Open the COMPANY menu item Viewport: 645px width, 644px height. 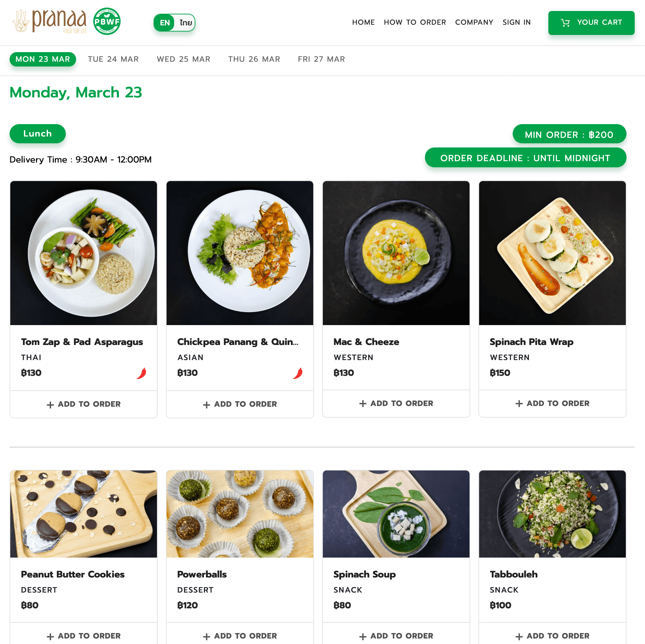tap(474, 22)
